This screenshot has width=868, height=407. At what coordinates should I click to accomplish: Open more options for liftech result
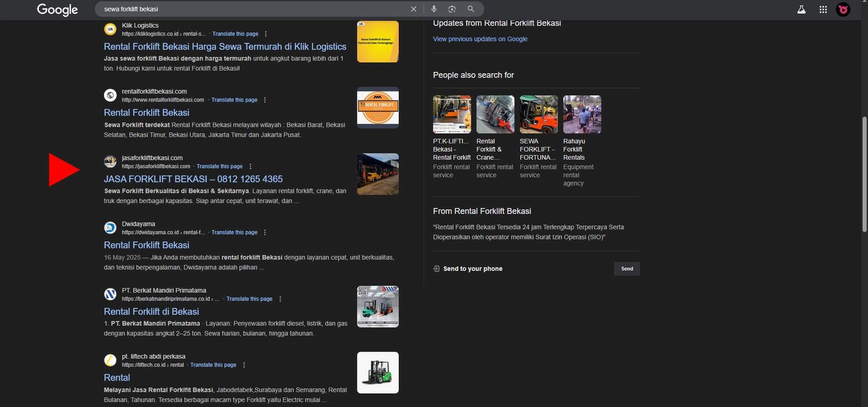[244, 365]
